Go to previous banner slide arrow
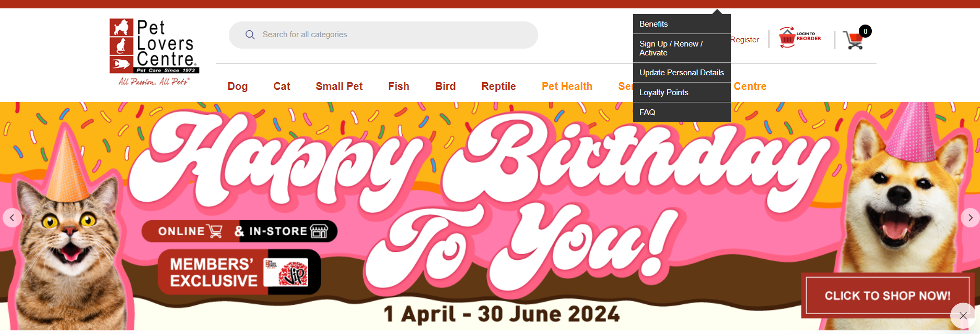Screen dimensions: 980x334 12,217
